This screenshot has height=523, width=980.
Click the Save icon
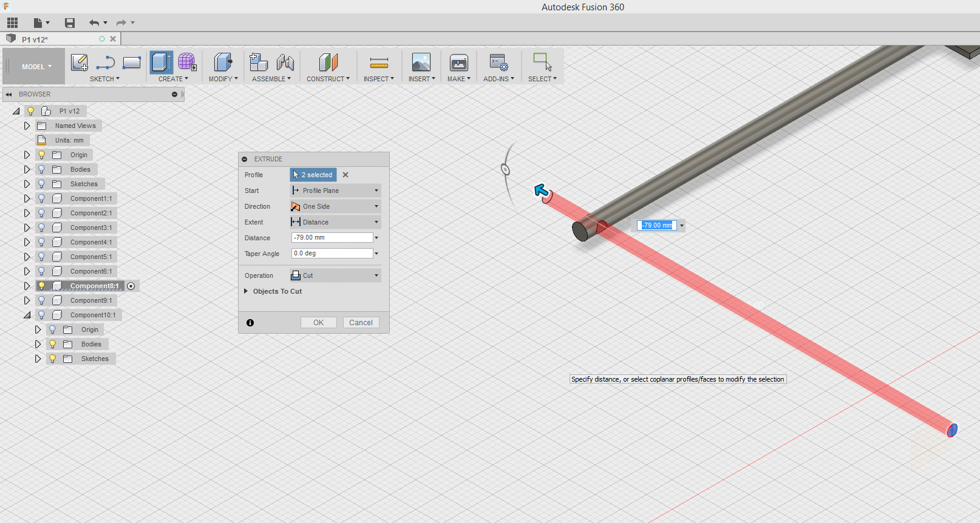70,23
